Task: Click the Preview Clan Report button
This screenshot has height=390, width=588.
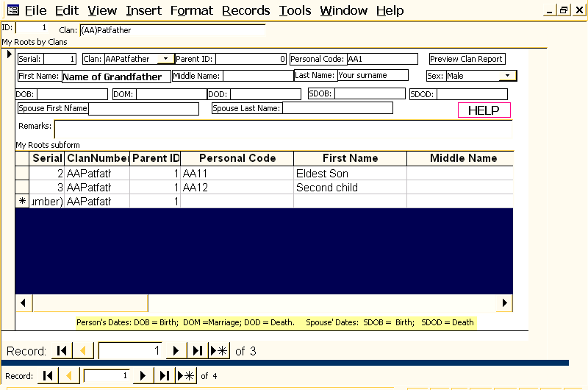Action: coord(467,59)
